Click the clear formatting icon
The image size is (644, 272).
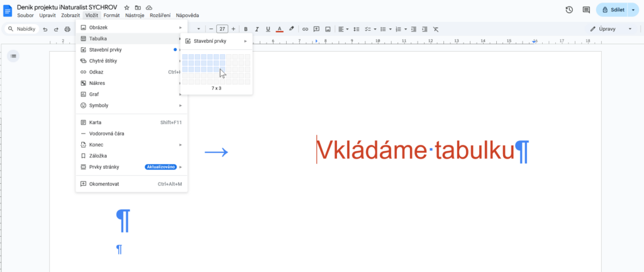(x=436, y=29)
